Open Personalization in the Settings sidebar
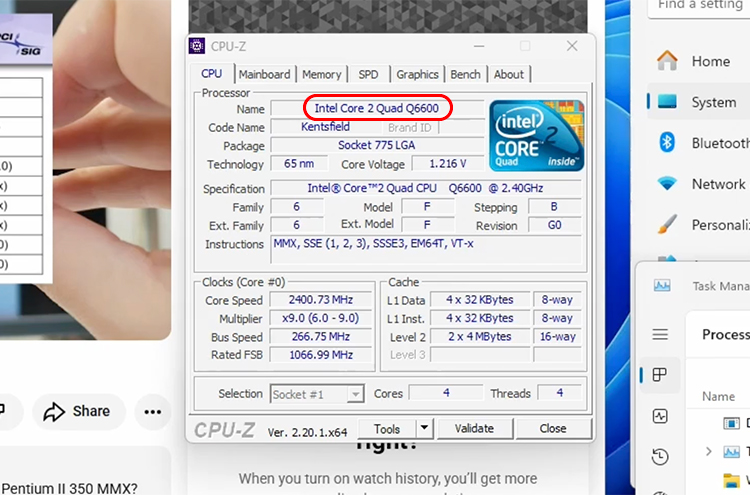Screen dimensions: 750x495 tap(698, 224)
